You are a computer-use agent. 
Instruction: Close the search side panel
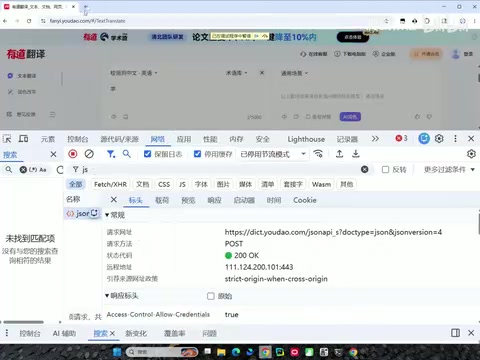(53, 154)
